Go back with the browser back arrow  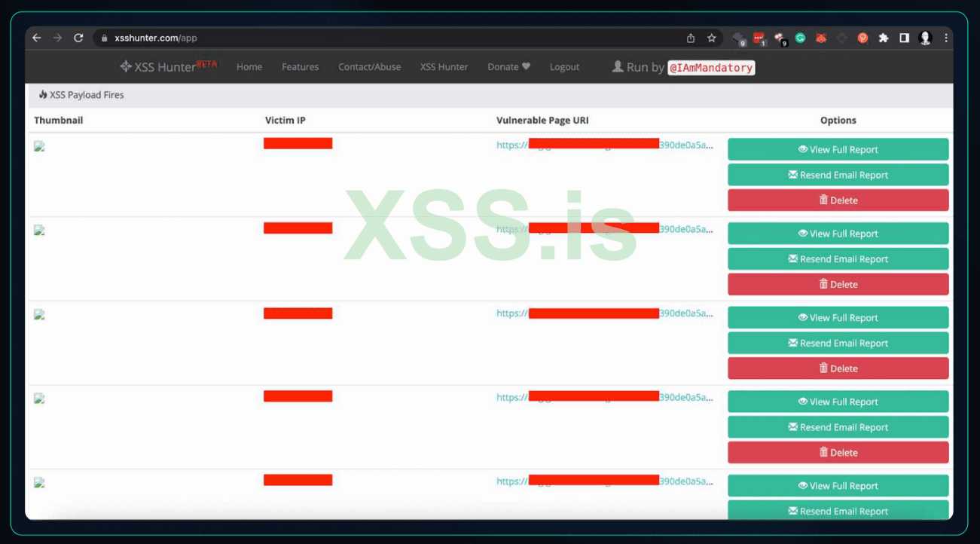(36, 38)
